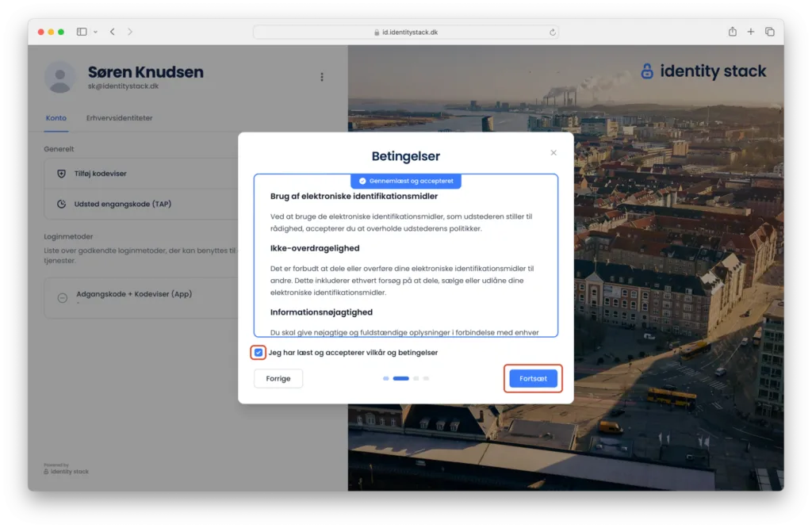
Task: Close the Betingelser dialog with the X
Action: click(553, 153)
